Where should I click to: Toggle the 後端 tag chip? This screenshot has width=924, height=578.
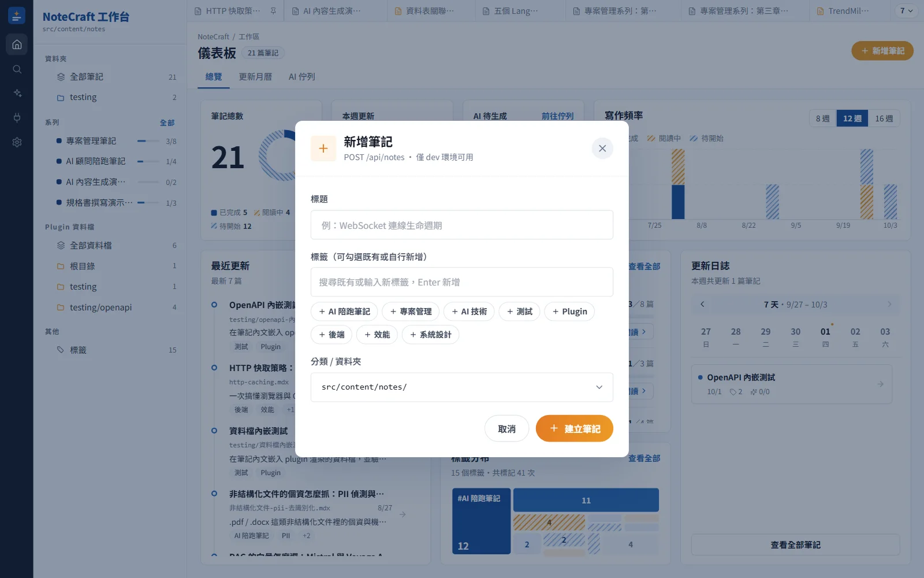331,335
